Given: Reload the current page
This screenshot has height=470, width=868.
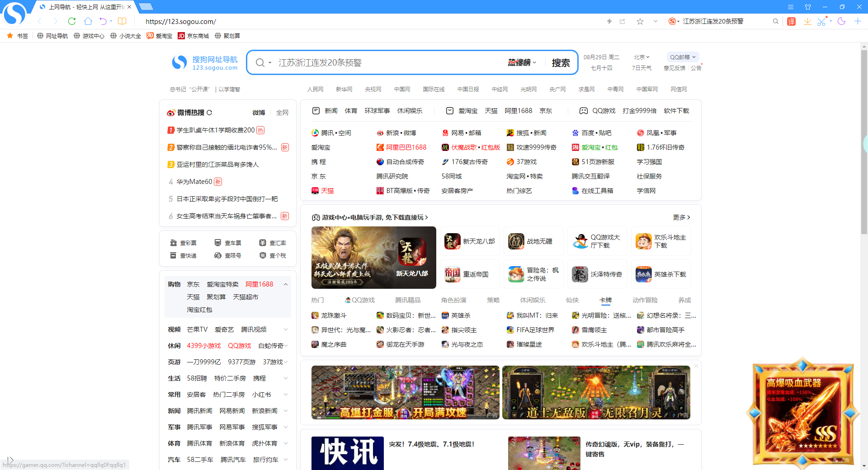Looking at the screenshot, I should (x=71, y=21).
